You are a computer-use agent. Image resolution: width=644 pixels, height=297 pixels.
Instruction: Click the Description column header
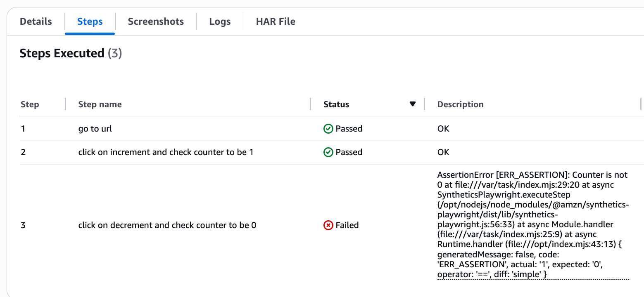460,104
